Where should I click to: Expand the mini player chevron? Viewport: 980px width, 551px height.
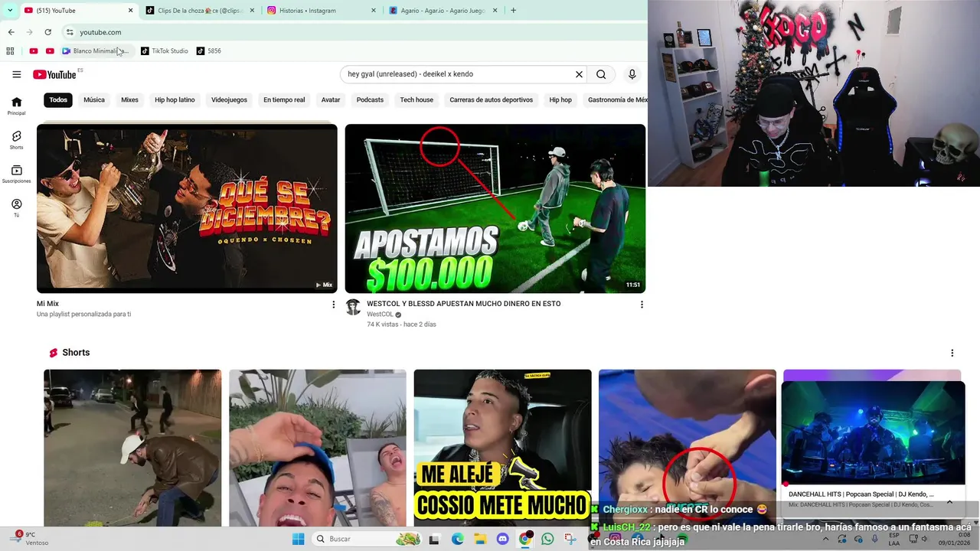pyautogui.click(x=949, y=502)
